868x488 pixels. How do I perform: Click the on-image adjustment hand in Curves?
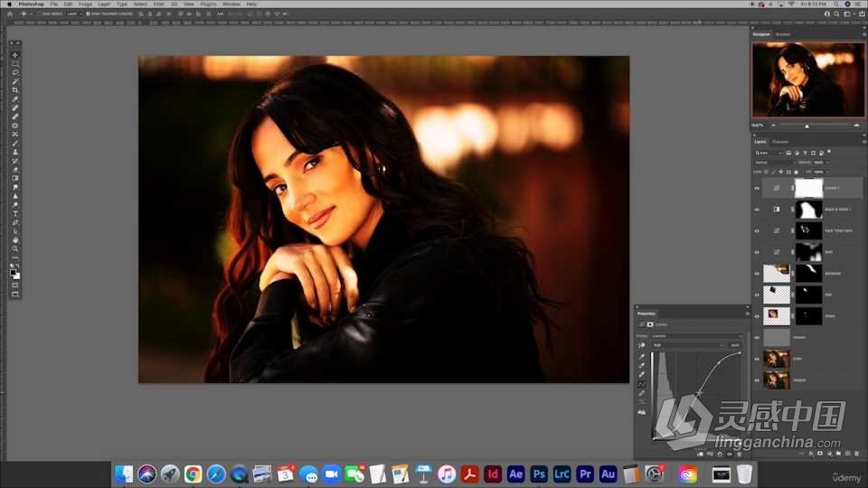tap(642, 345)
